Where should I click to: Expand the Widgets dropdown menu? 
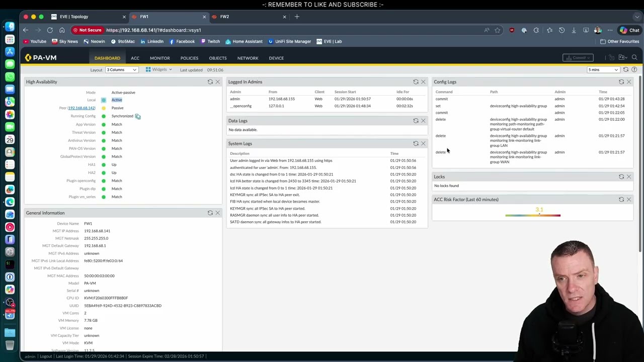click(159, 69)
